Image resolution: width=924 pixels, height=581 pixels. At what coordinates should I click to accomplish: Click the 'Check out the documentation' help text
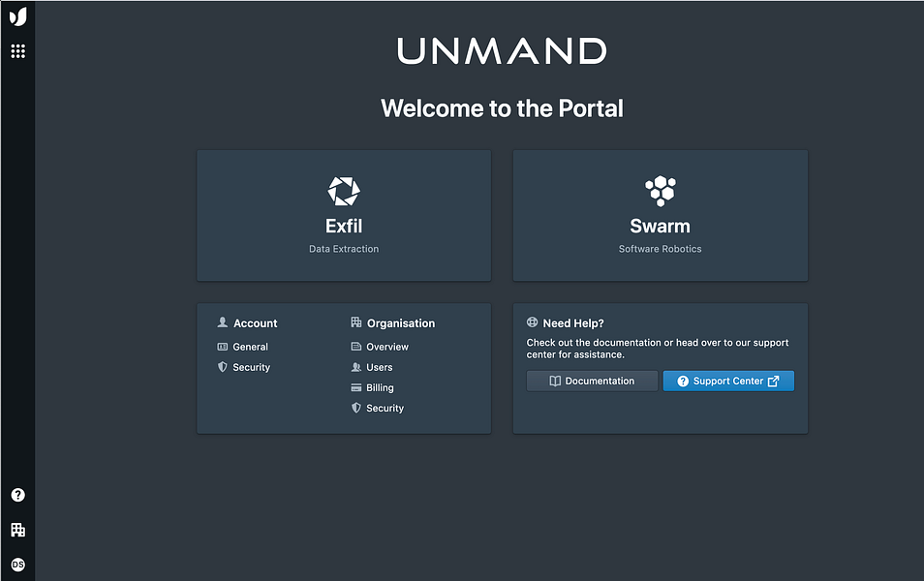[x=657, y=349]
